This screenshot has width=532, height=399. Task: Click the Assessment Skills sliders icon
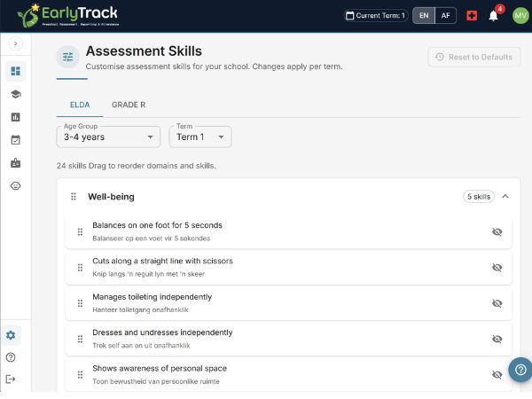pos(68,57)
